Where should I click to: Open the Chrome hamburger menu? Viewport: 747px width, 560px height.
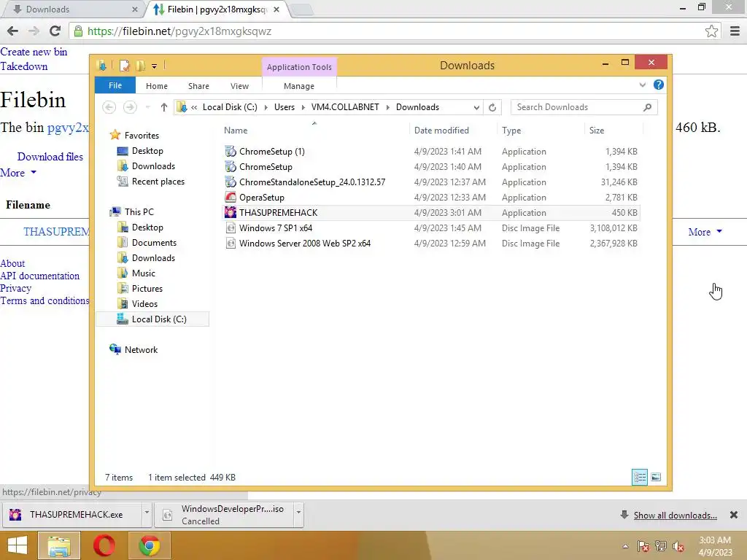pyautogui.click(x=735, y=31)
